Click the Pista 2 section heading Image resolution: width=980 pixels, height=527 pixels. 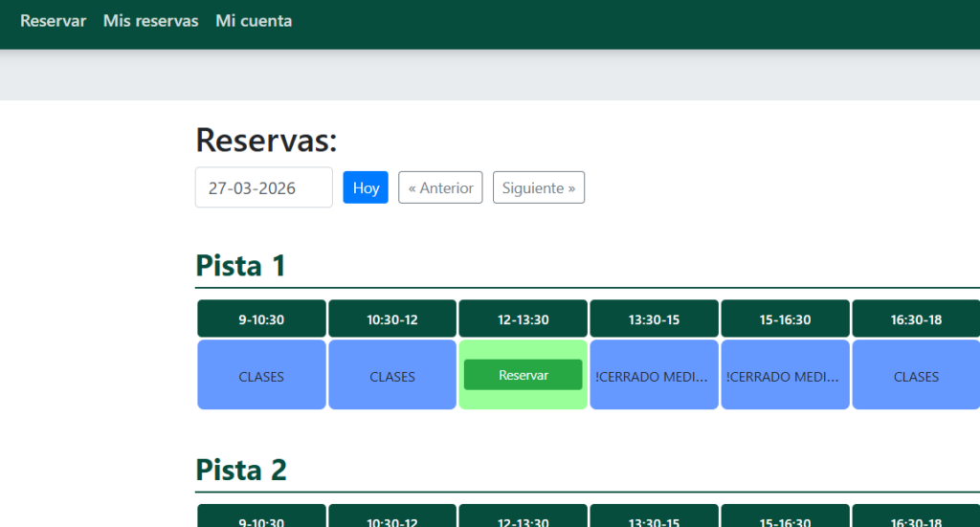[x=241, y=470]
